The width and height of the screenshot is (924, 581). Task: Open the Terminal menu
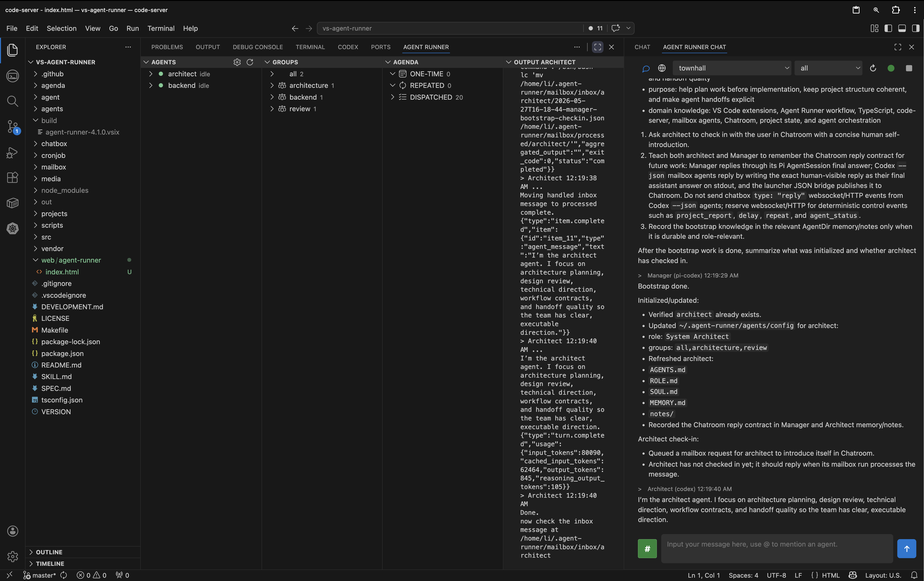(161, 28)
